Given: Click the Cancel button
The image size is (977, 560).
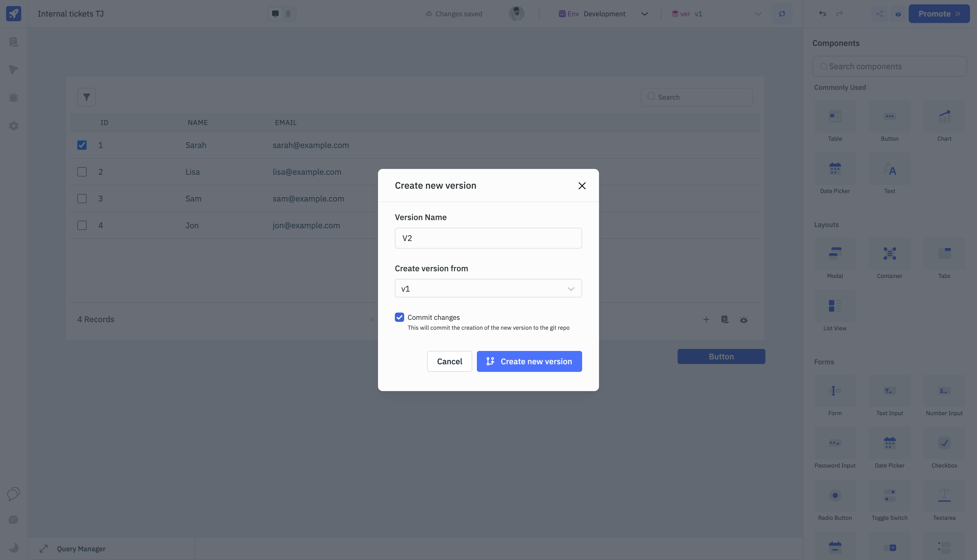Looking at the screenshot, I should (x=449, y=361).
